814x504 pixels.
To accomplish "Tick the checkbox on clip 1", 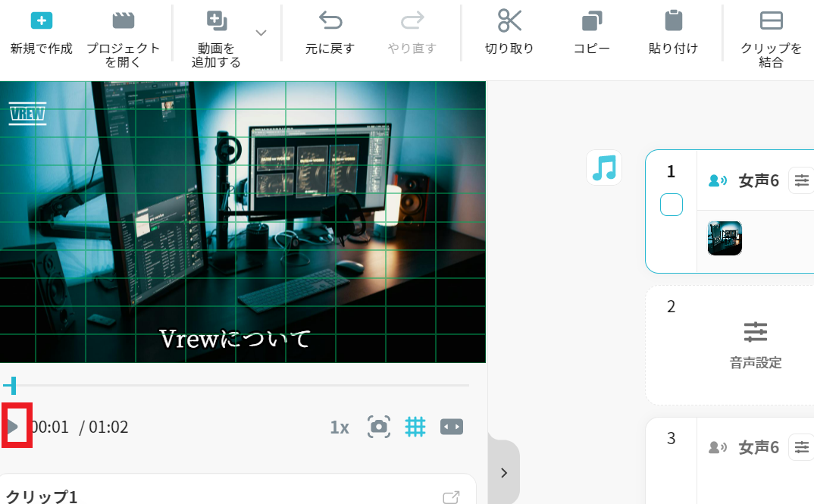I will (672, 205).
